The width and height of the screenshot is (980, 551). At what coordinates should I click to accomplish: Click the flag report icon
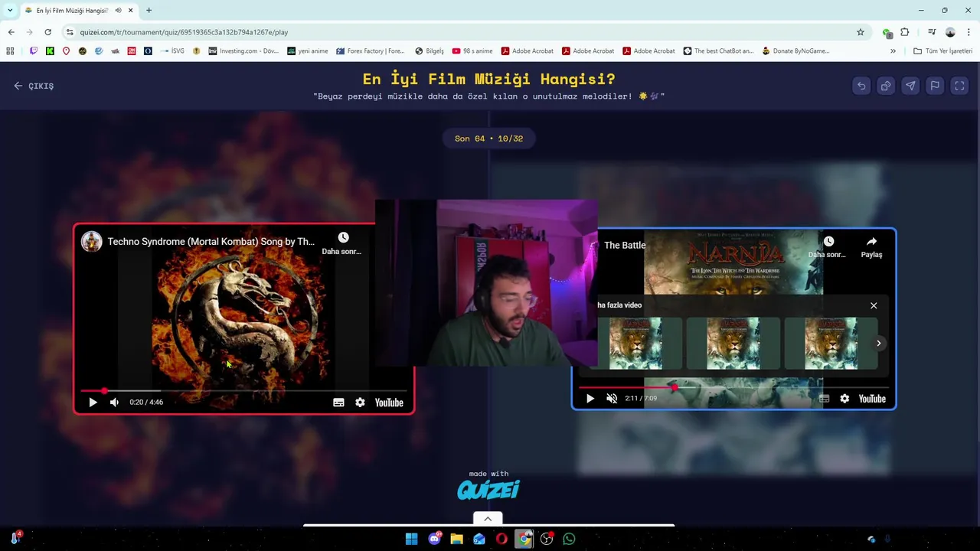click(935, 86)
